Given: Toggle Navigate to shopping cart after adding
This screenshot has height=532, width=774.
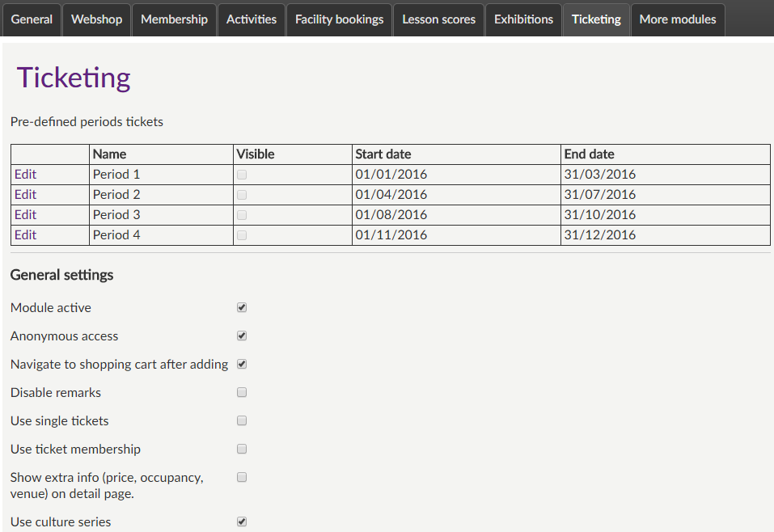Looking at the screenshot, I should (242, 365).
